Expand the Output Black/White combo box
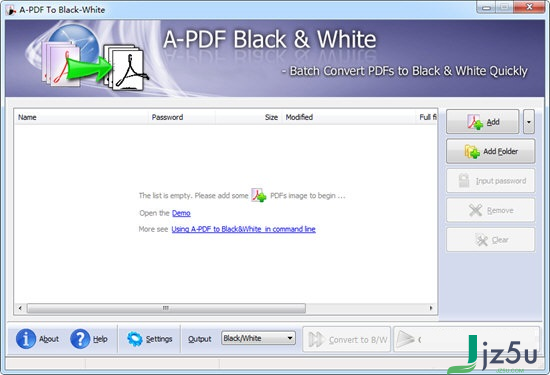The width and height of the screenshot is (550, 375). click(x=258, y=338)
